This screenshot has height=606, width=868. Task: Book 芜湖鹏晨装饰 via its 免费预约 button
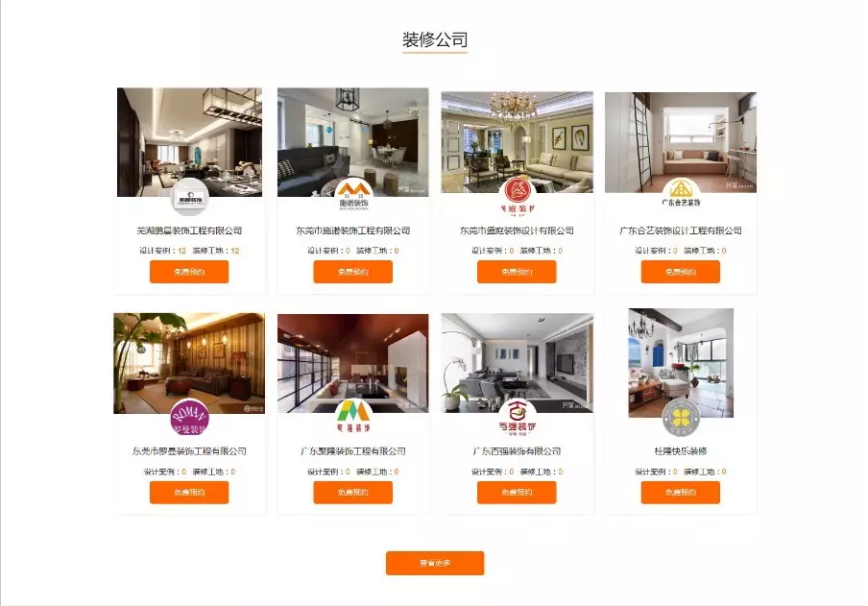pyautogui.click(x=189, y=272)
